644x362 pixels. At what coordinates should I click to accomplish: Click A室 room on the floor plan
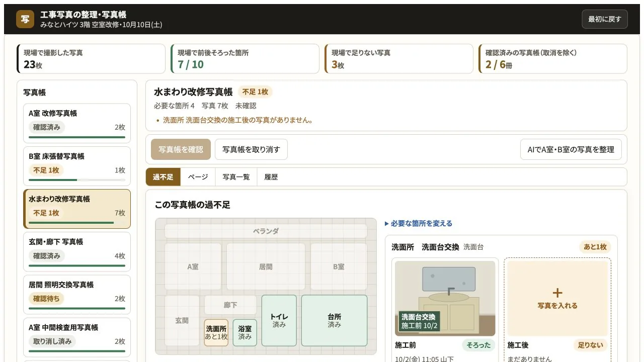(x=193, y=266)
